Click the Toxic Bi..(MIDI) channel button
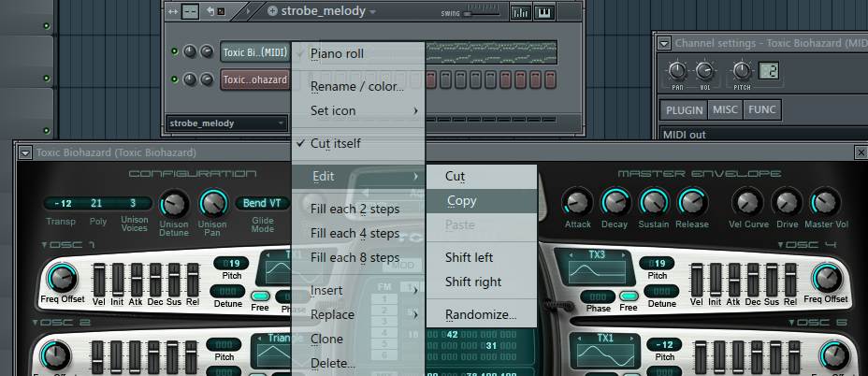 coord(255,52)
